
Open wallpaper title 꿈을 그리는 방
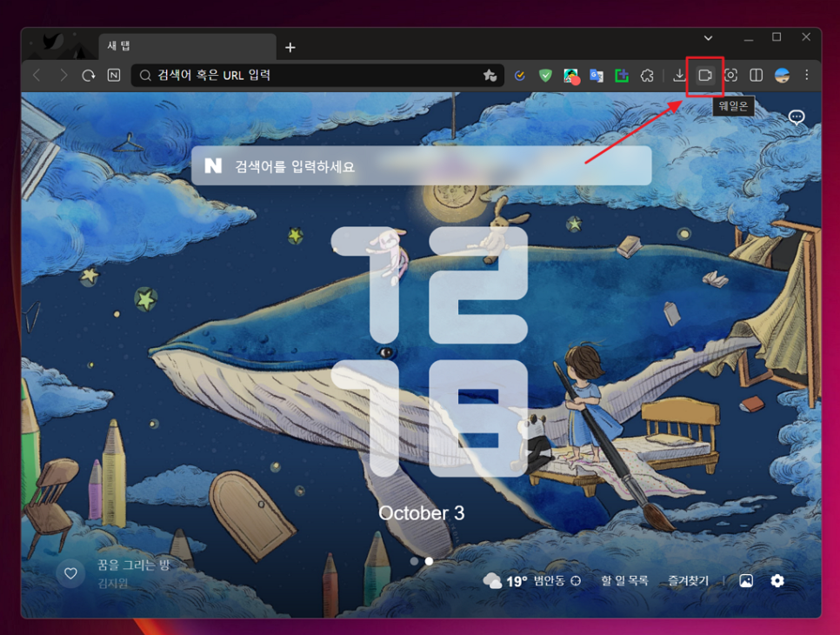[134, 565]
